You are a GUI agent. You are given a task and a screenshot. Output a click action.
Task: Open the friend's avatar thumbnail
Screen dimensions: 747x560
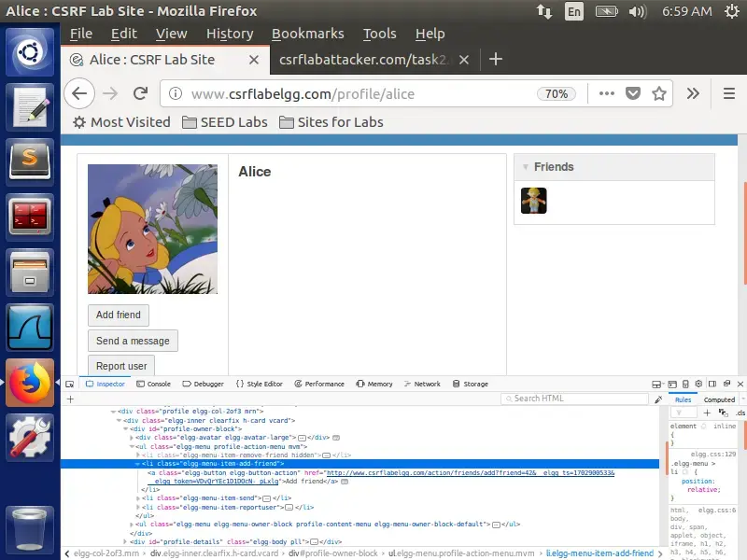click(x=533, y=201)
